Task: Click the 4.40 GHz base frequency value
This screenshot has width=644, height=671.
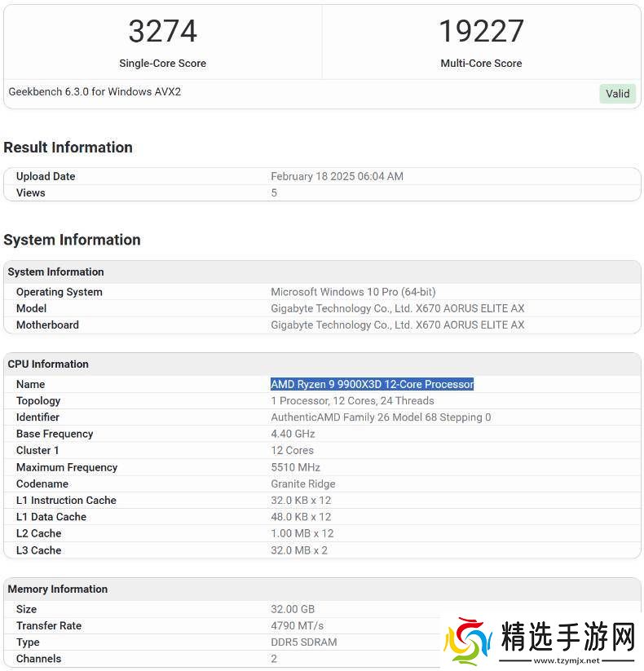Action: (293, 434)
